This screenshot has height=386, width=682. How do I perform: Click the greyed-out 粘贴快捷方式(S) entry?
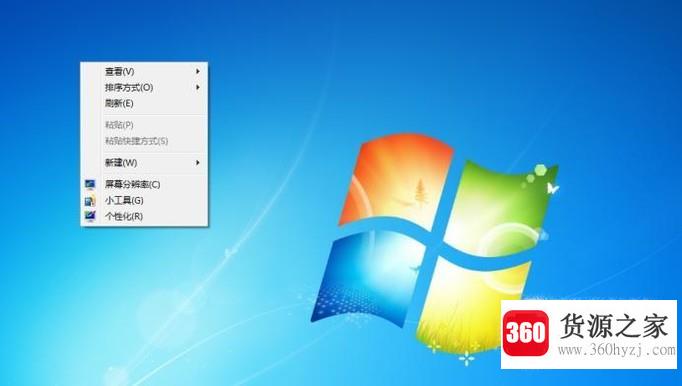click(144, 141)
